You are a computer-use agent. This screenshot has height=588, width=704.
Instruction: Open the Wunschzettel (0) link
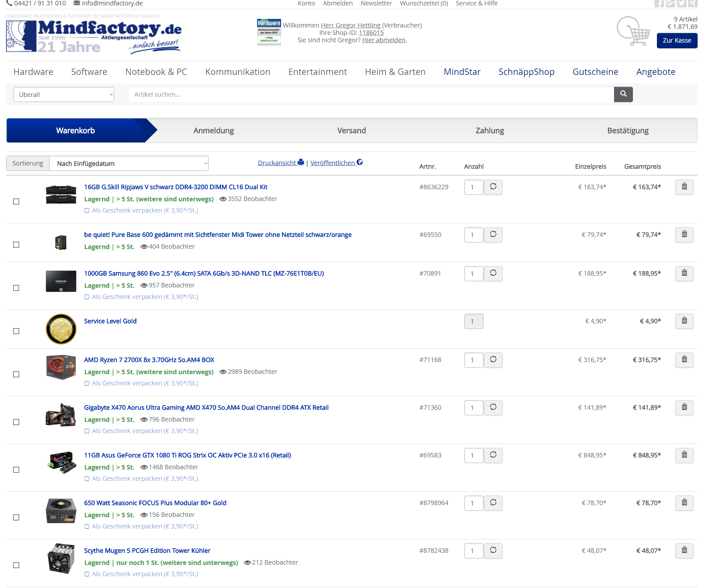tap(424, 3)
